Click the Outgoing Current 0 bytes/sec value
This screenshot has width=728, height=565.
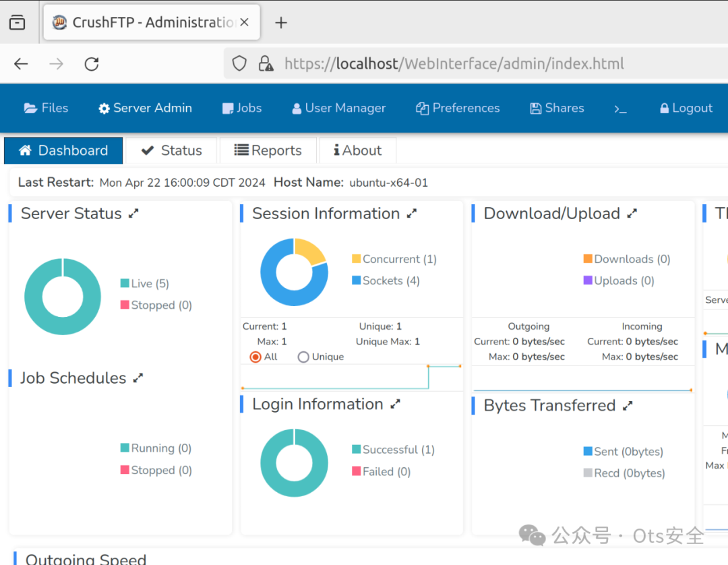click(x=539, y=342)
